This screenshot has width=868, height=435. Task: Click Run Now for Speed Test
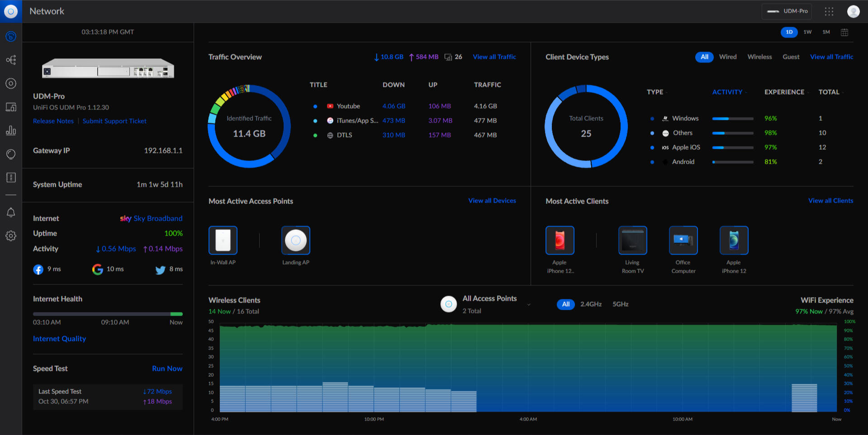tap(167, 369)
